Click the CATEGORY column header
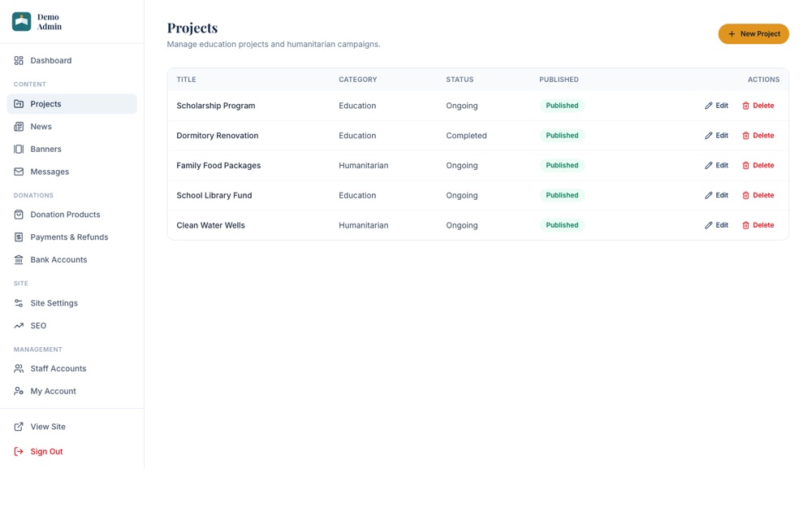Image resolution: width=812 pixels, height=508 pixels. pyautogui.click(x=358, y=80)
